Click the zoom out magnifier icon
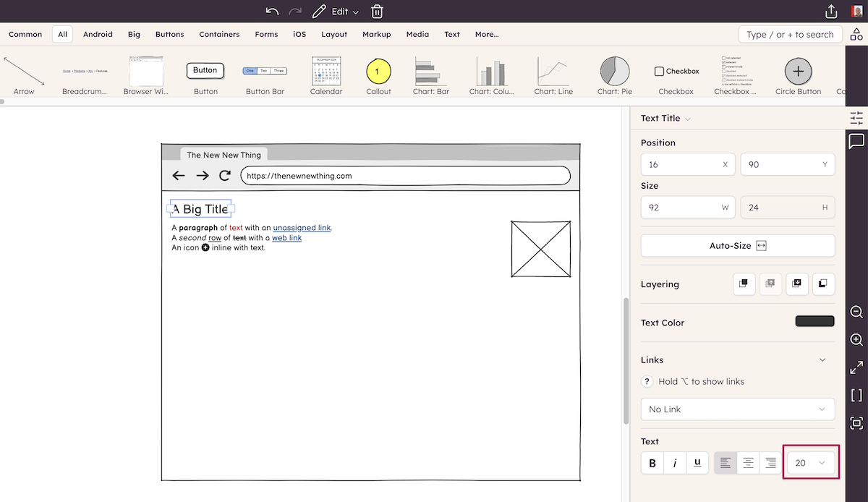This screenshot has width=868, height=502. coord(856,312)
